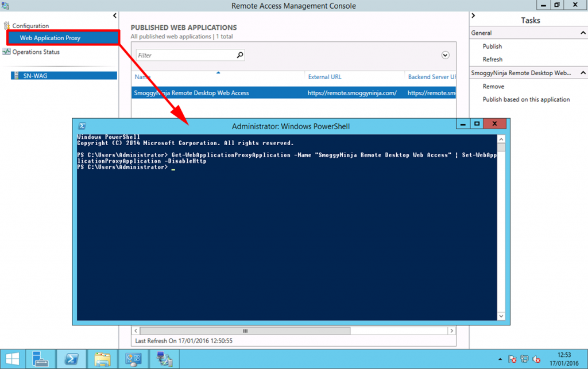The width and height of the screenshot is (588, 369).
Task: Click the Operations Status chart icon
Action: click(x=6, y=52)
